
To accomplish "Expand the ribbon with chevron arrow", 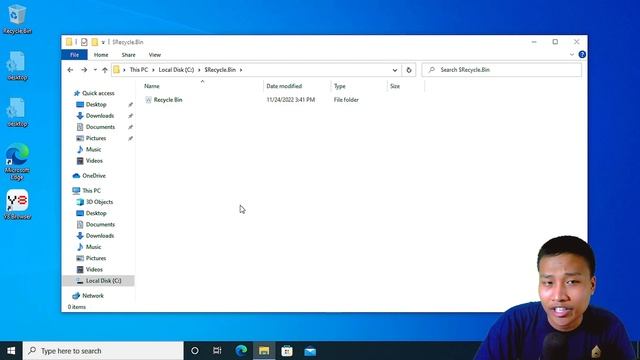I will (571, 55).
